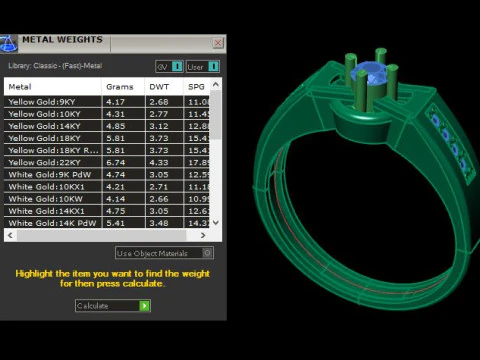The height and width of the screenshot is (360, 480).
Task: Click the 4.17 grams value
Action: pyautogui.click(x=115, y=102)
